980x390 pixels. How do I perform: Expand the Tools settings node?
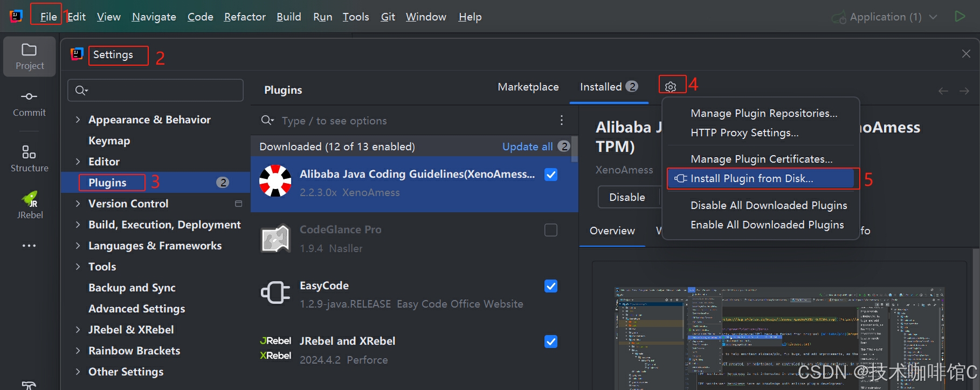(78, 267)
